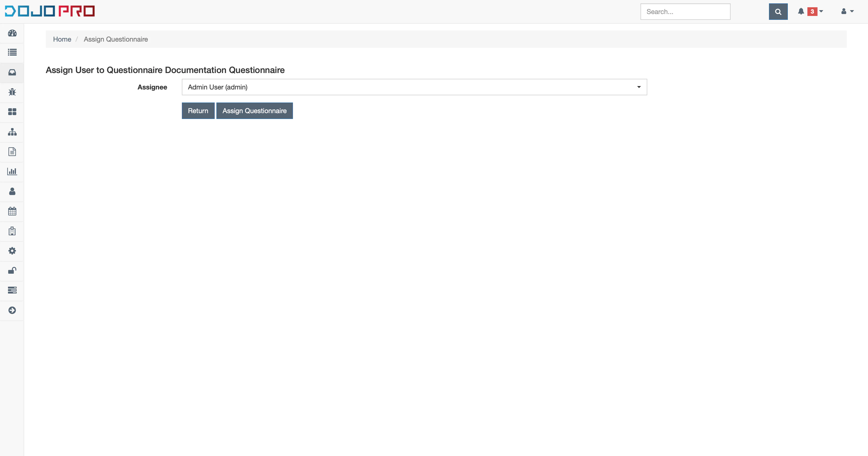Click the bug icon for findings

[12, 92]
